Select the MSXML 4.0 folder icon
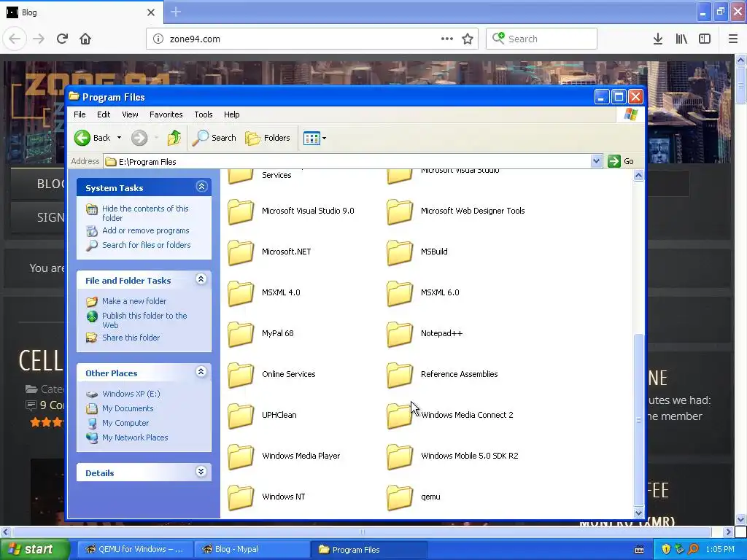The width and height of the screenshot is (747, 560). coord(241,293)
